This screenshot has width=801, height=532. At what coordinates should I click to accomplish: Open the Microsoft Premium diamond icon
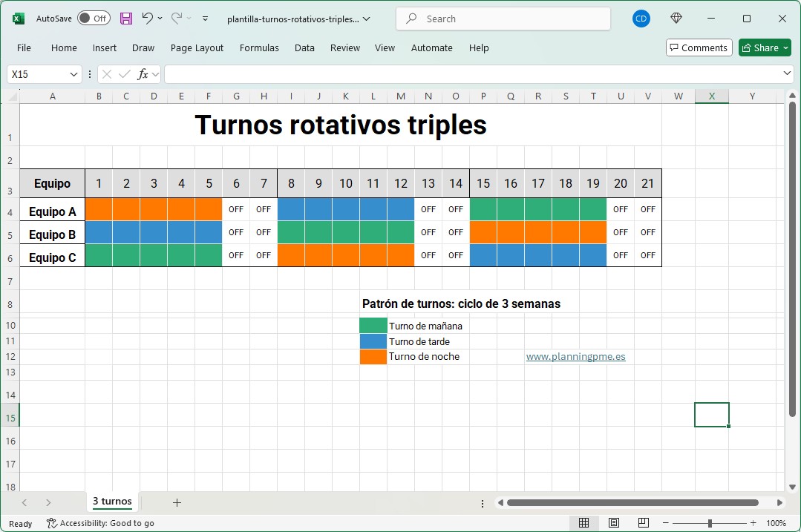tap(676, 19)
